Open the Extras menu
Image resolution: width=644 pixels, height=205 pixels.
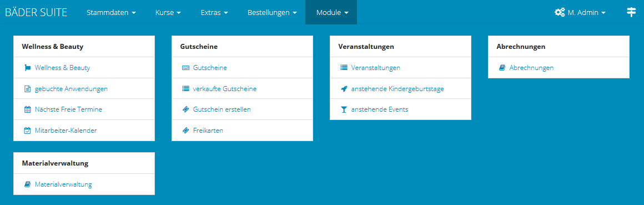214,12
